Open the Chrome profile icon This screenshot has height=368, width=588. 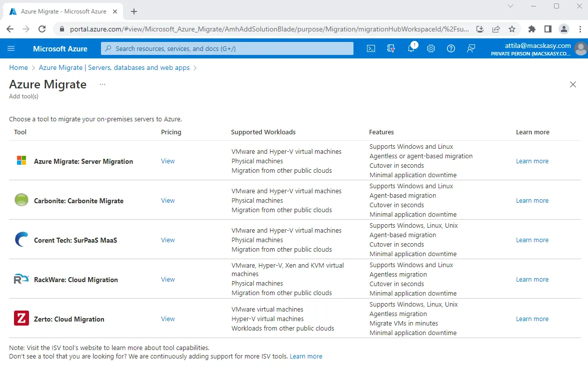(563, 29)
